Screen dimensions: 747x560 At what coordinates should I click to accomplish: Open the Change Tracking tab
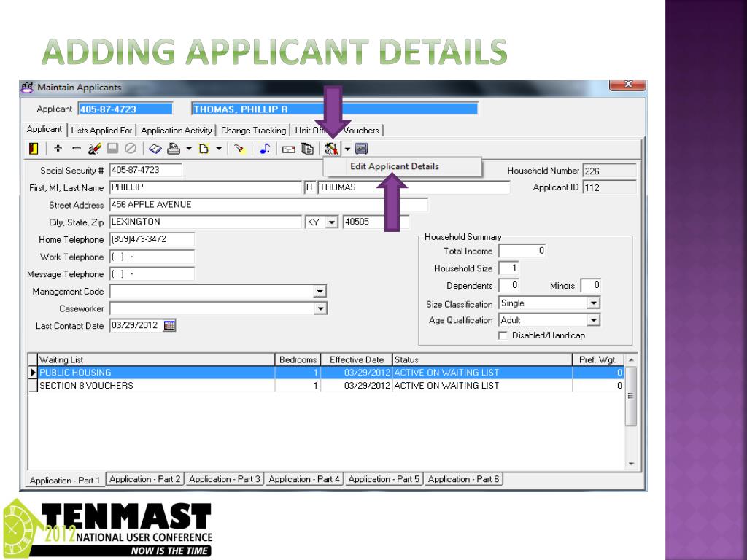(x=253, y=131)
